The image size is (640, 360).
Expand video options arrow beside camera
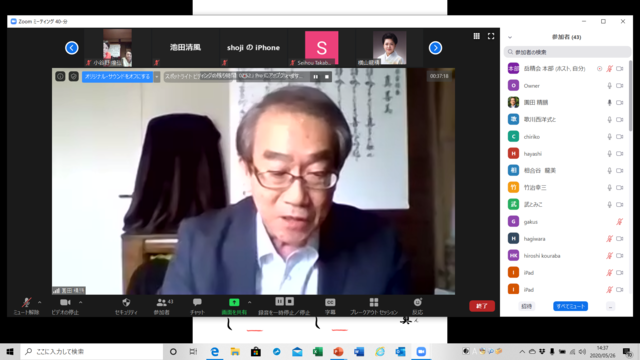pos(80,302)
